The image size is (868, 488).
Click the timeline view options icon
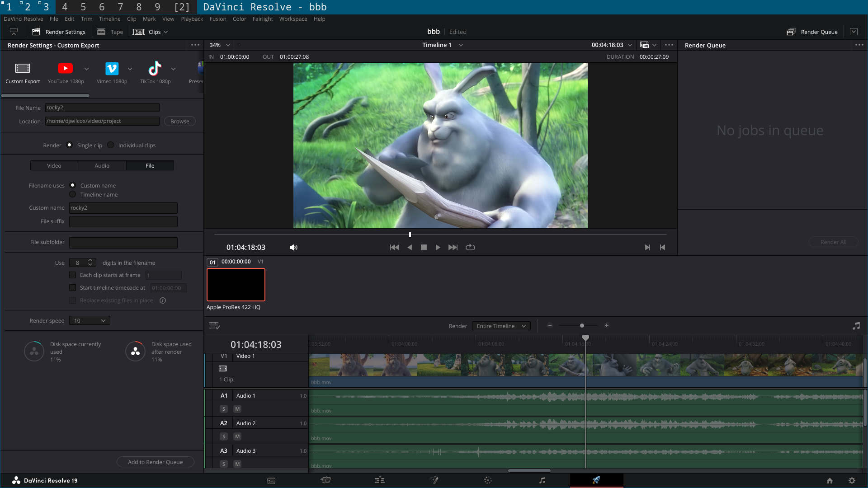(x=214, y=326)
